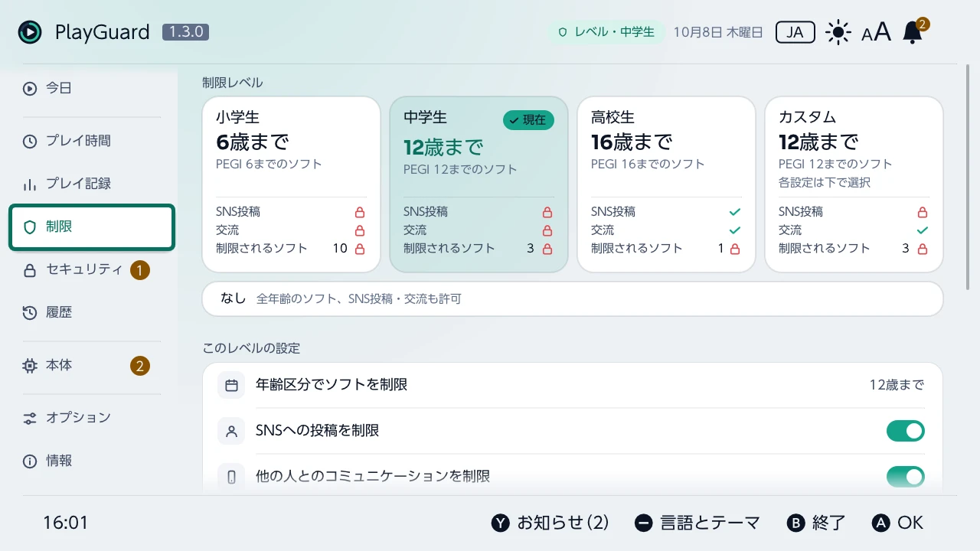
Task: Open 情報 in the sidebar
Action: 92,461
